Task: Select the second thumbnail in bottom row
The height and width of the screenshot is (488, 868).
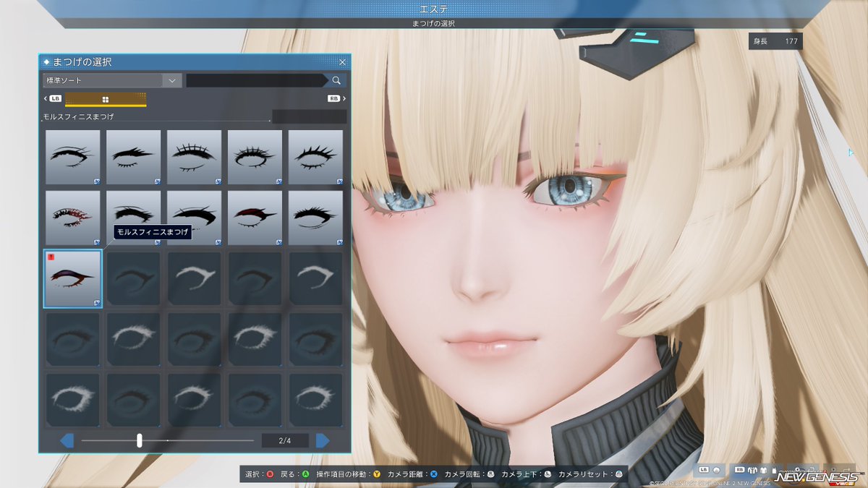Action: [x=134, y=400]
